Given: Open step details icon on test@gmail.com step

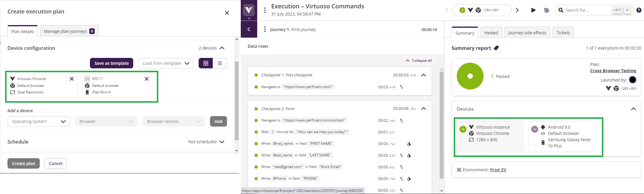Looking at the screenshot, I should click(x=401, y=167).
